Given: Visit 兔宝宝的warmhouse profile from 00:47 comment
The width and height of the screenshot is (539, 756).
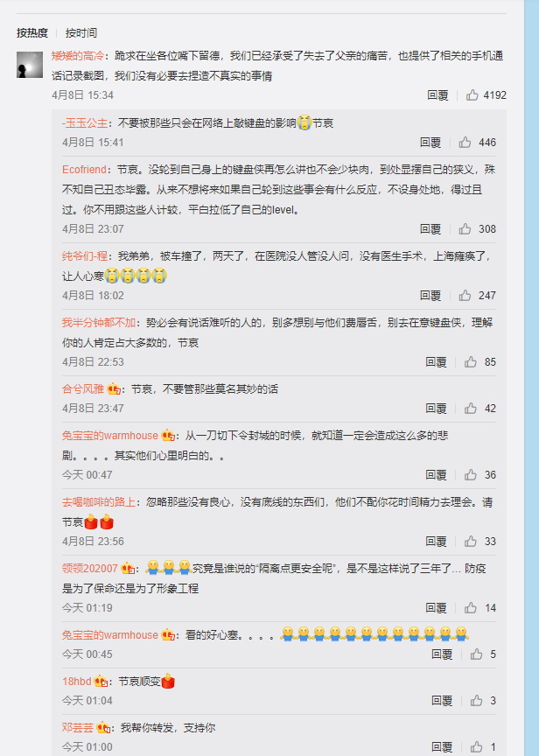Looking at the screenshot, I should point(110,436).
